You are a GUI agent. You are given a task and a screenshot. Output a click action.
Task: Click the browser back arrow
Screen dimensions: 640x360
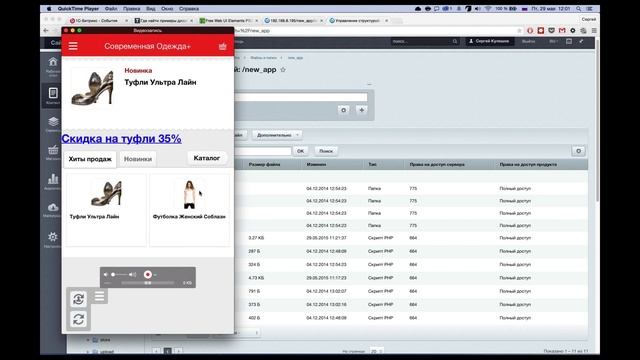46,31
